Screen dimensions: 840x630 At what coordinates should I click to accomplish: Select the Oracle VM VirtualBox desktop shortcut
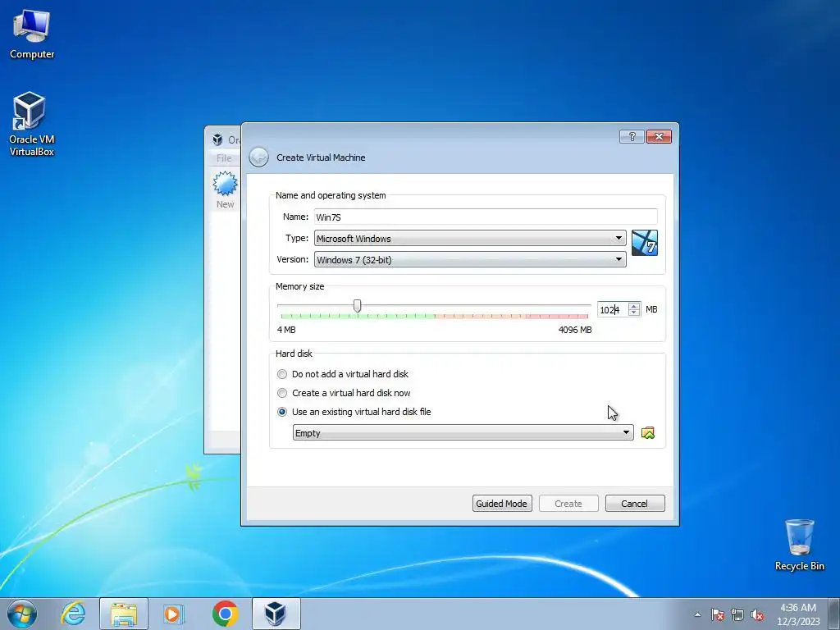tap(32, 125)
